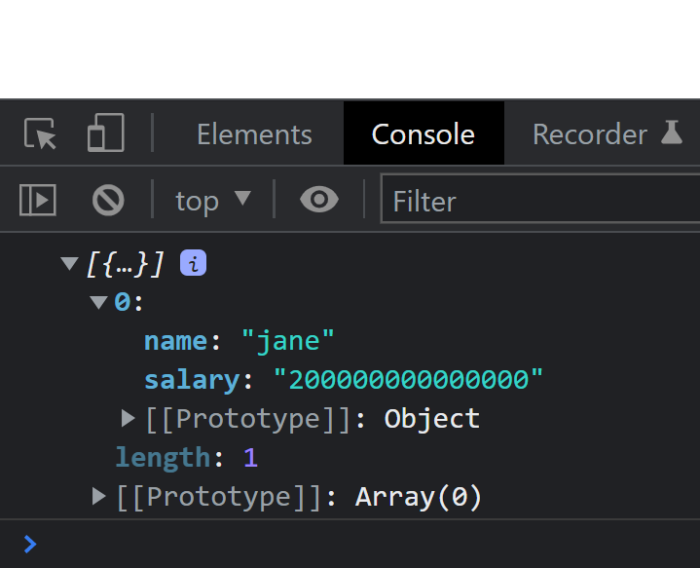This screenshot has width=700, height=568.
Task: Expand the [[Prototype]]: Object row
Action: pyautogui.click(x=128, y=418)
